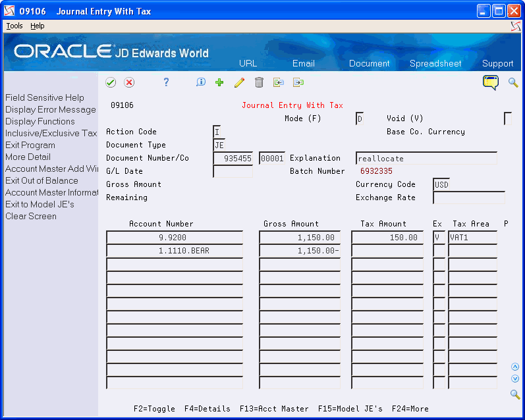The height and width of the screenshot is (420, 525).
Task: Click the red X cancel icon
Action: click(129, 82)
